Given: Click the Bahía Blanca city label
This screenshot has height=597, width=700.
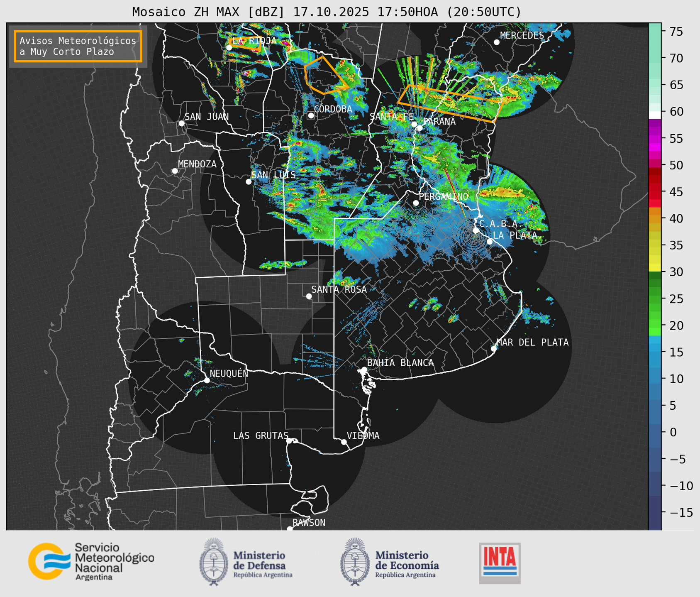Looking at the screenshot, I should click(x=400, y=363).
